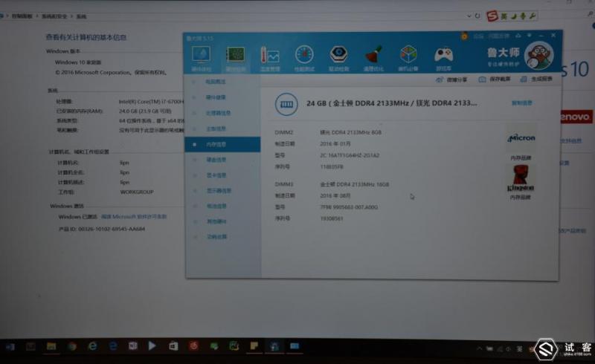Click the Kingston brand logo
Screen dimensions: 595x364
pyautogui.click(x=520, y=178)
